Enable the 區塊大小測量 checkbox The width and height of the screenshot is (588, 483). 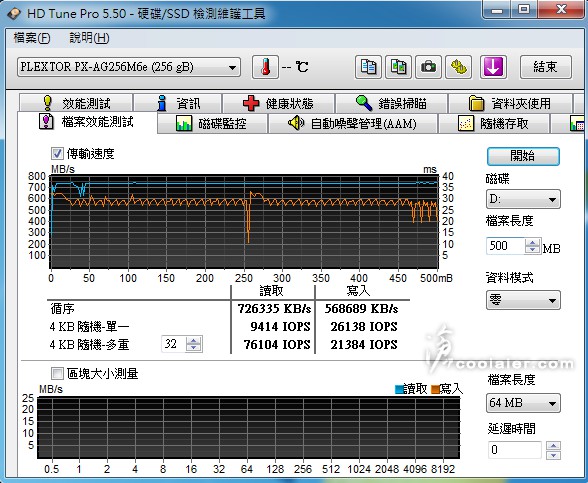(x=57, y=373)
